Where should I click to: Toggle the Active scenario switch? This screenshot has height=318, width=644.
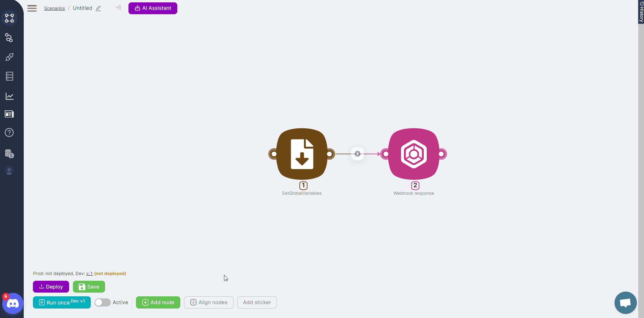pyautogui.click(x=102, y=302)
